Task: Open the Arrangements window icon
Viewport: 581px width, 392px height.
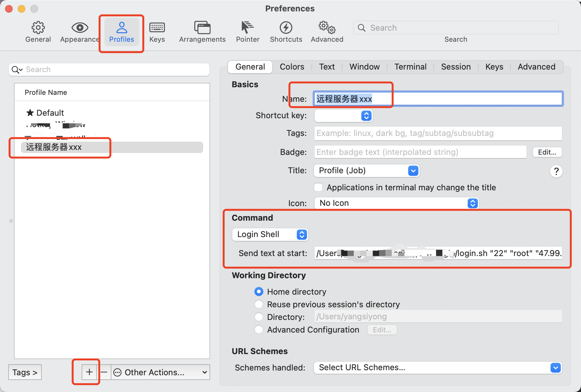Action: [202, 28]
